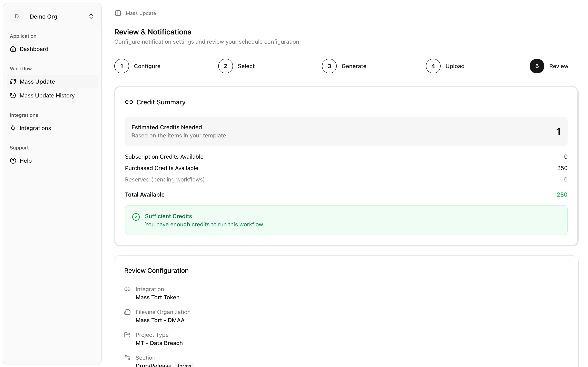Screen dimensions: 588x367
Task: Click the link icon next to Integration label
Action: [x=128, y=289]
